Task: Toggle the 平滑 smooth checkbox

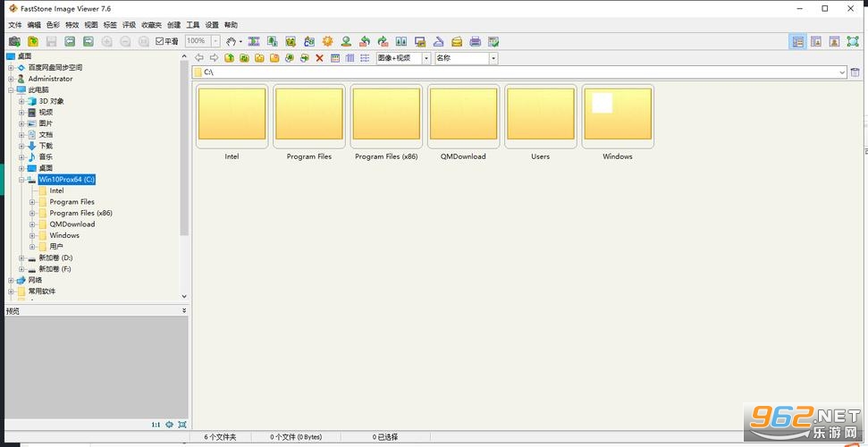Action: (x=159, y=41)
